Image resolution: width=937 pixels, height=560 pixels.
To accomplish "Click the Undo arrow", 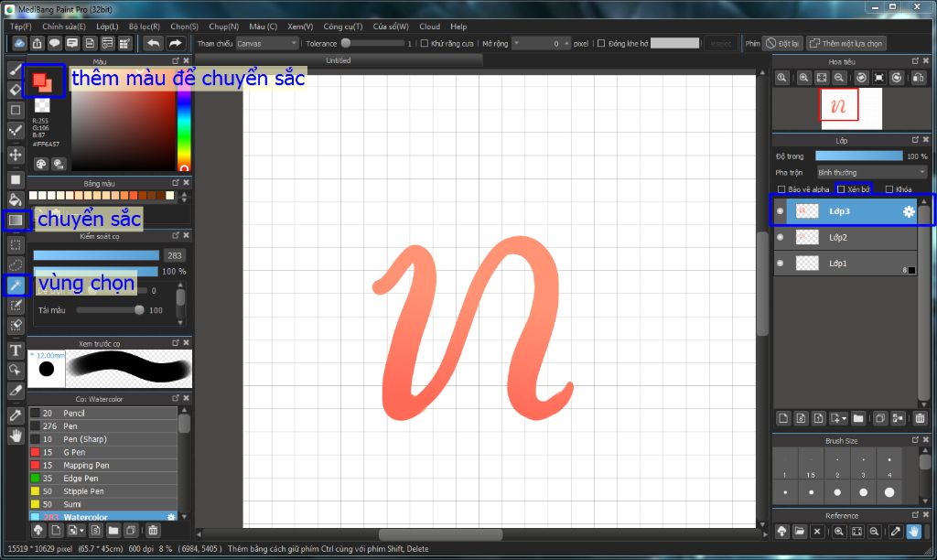I will (154, 43).
